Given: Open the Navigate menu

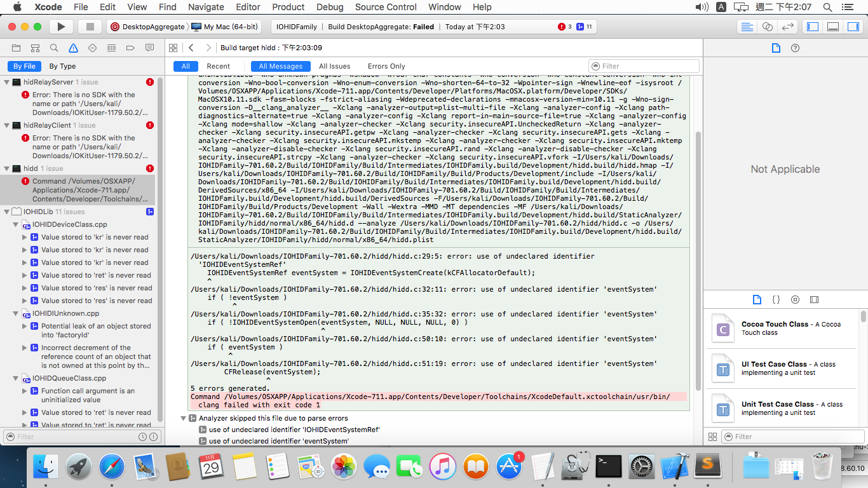Looking at the screenshot, I should coord(206,7).
